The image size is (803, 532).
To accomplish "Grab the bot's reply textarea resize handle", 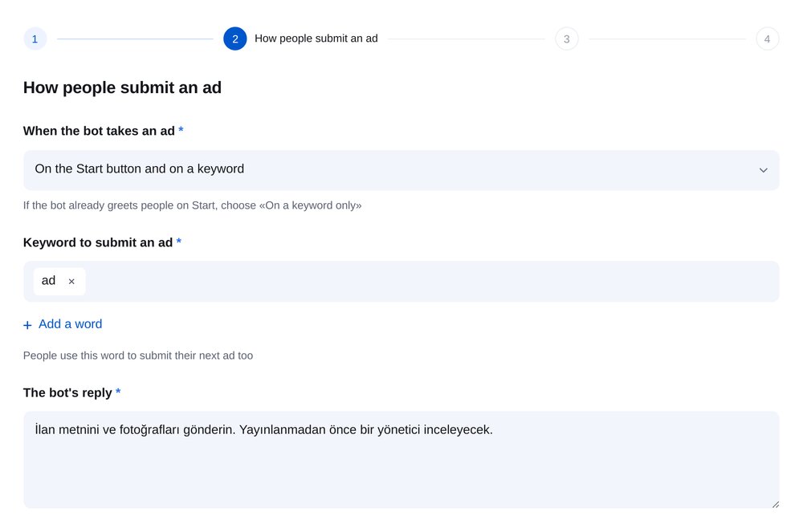I will [x=776, y=505].
